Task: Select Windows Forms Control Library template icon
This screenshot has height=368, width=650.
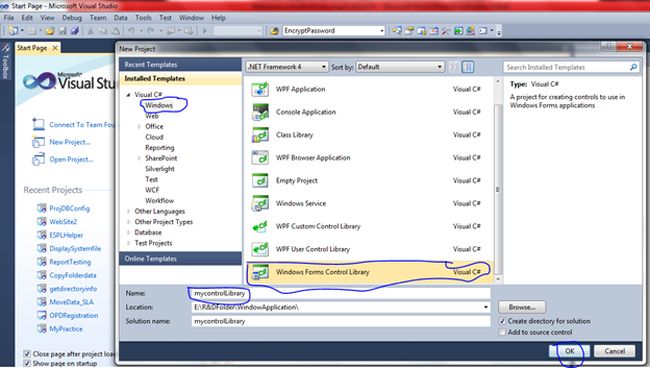Action: [x=260, y=272]
